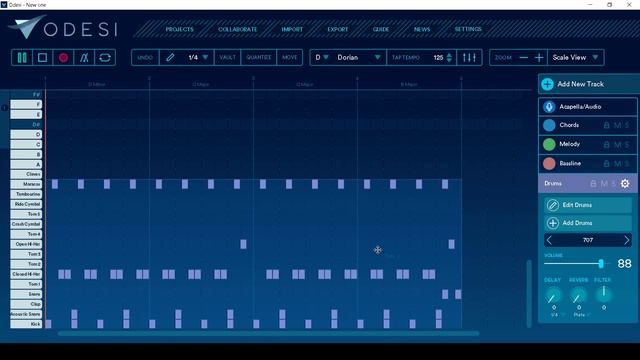Click the blue Chords track circle
Screen dimensions: 640x360
pyautogui.click(x=549, y=125)
